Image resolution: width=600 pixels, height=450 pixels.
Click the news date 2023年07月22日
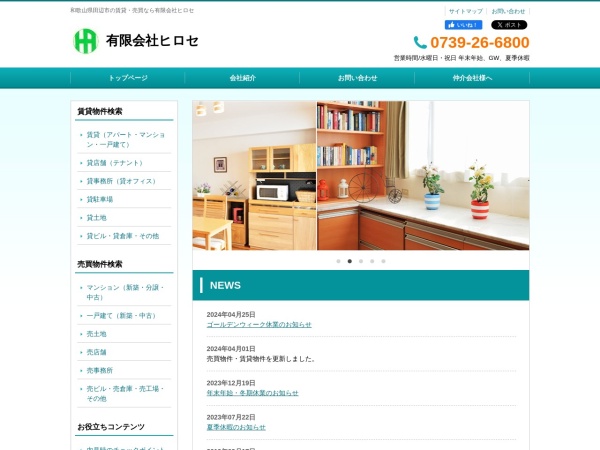click(x=231, y=417)
